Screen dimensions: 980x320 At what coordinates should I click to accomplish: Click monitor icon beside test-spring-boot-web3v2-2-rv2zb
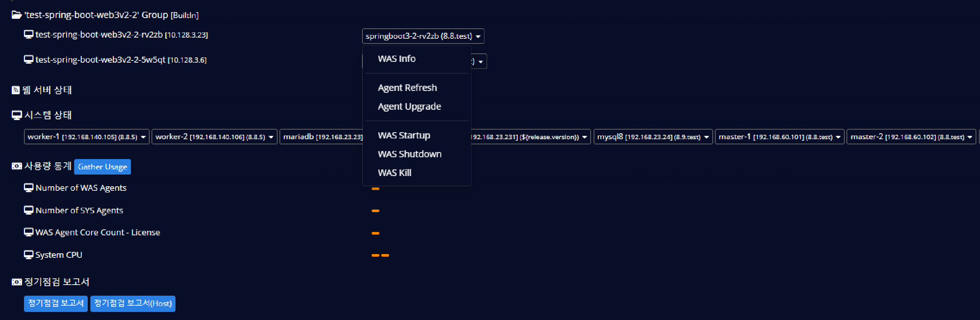pos(28,35)
